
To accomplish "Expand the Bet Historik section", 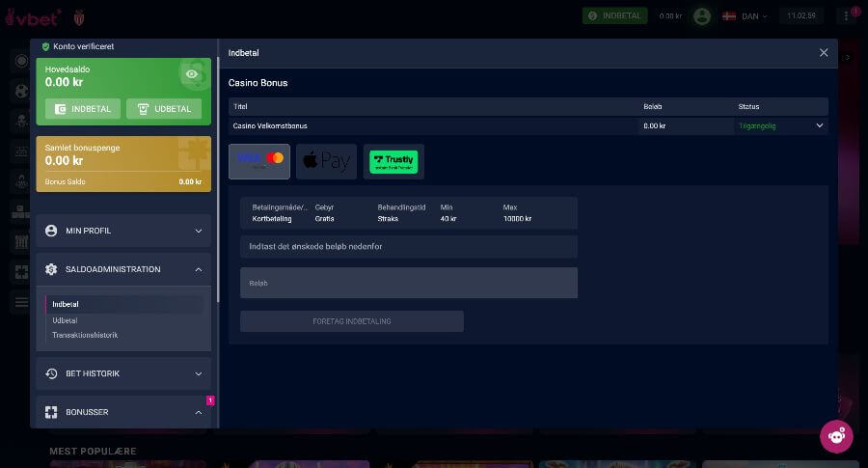I will pyautogui.click(x=123, y=373).
